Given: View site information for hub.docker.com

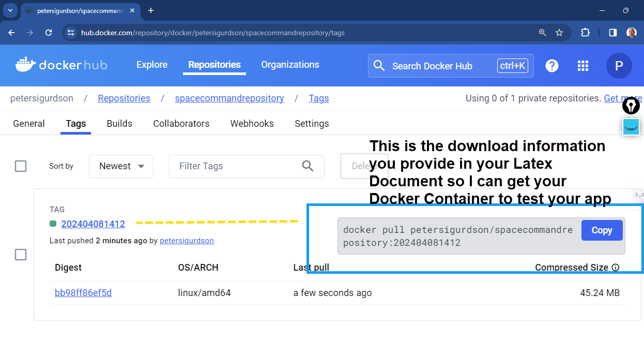Looking at the screenshot, I should 71,33.
